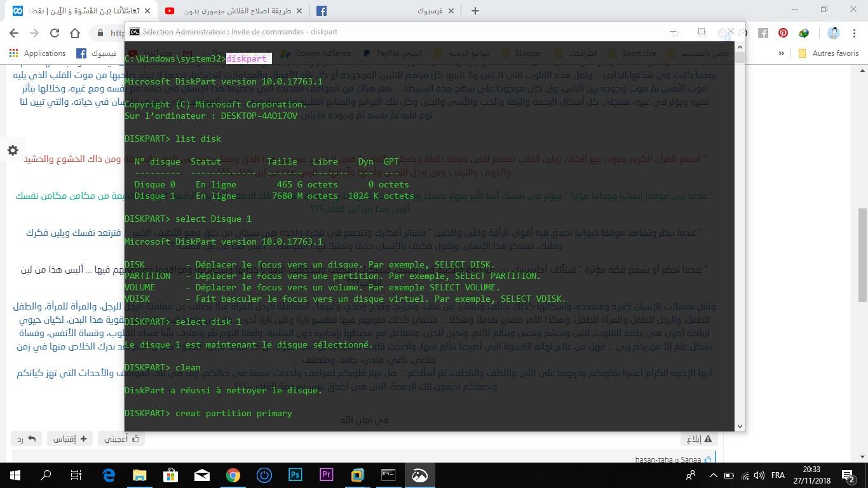
Task: Open notification center with 2 alerts
Action: [x=850, y=475]
